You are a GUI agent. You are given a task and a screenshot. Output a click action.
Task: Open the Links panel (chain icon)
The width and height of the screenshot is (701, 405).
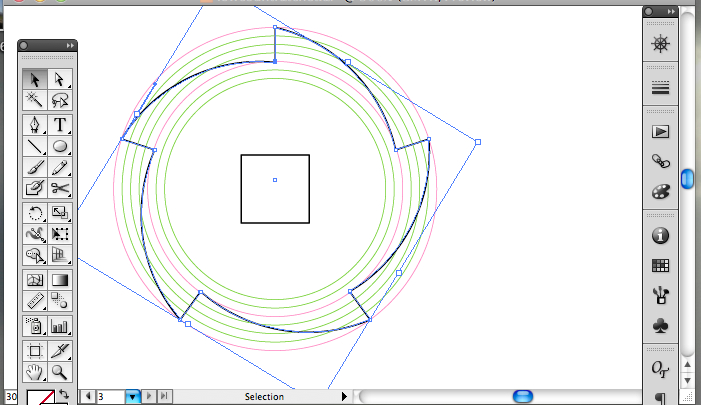coord(660,161)
